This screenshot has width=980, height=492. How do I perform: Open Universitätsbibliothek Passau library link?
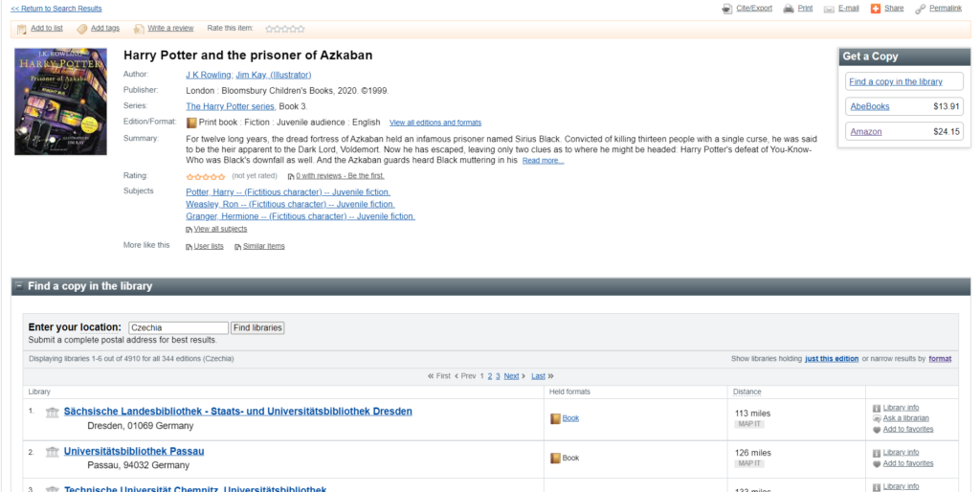[134, 451]
